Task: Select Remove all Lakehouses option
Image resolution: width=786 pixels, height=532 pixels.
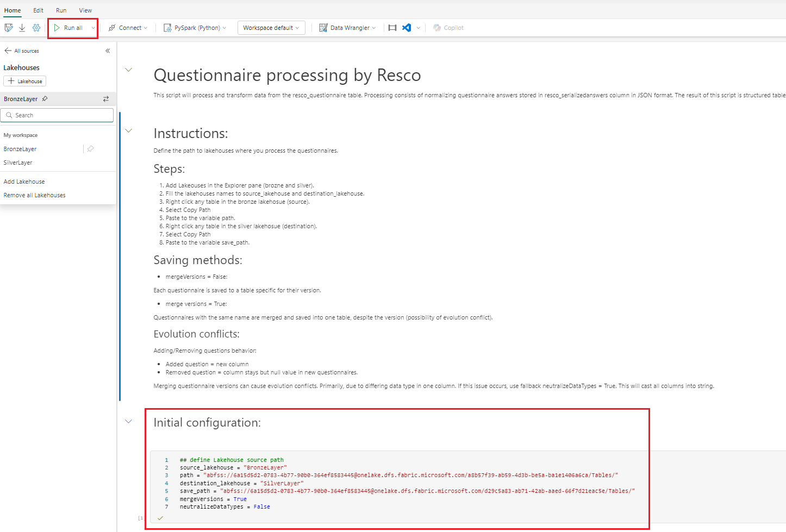Action: tap(35, 195)
